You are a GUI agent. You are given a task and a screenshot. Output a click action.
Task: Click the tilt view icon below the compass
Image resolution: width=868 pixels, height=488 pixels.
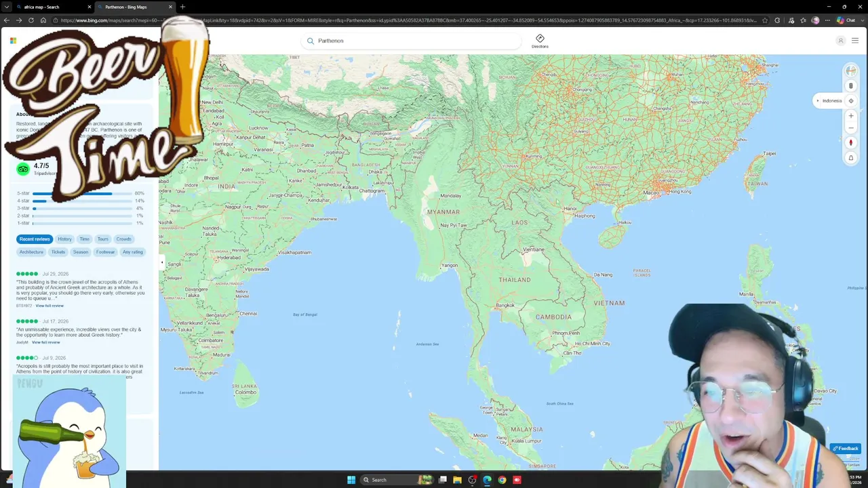pyautogui.click(x=851, y=158)
